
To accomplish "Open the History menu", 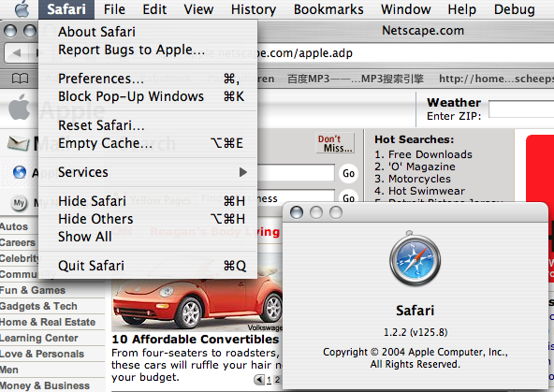I will pos(254,9).
